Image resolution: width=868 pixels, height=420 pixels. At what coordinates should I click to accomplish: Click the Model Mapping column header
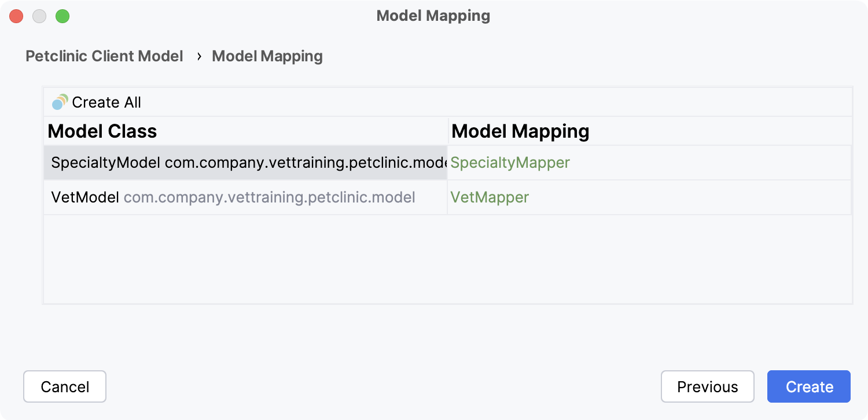coord(520,131)
